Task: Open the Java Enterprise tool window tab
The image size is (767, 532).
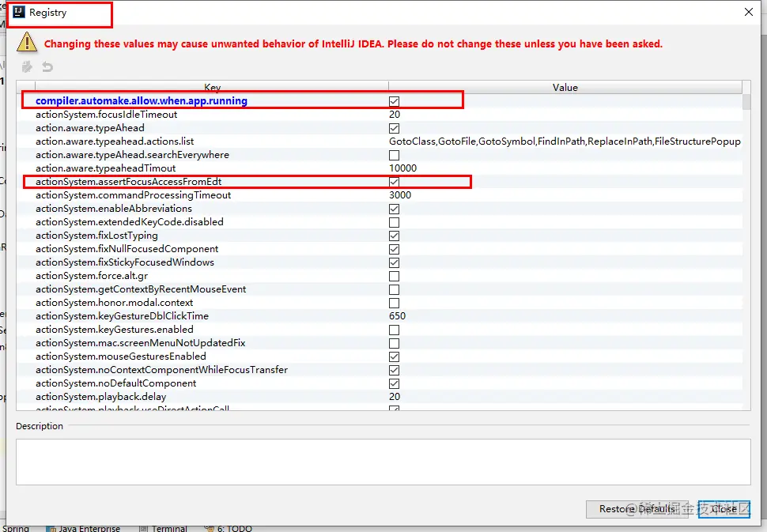Action: (83, 528)
